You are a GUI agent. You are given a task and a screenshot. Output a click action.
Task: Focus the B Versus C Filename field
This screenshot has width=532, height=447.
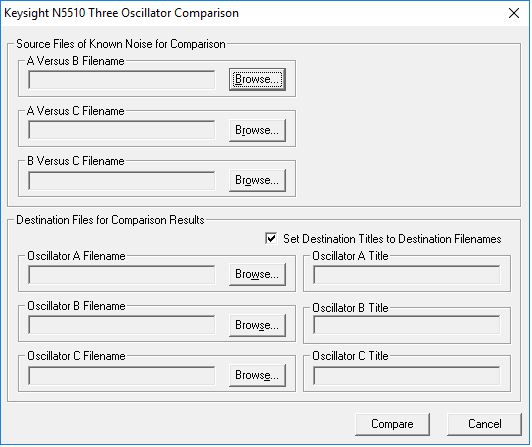[121, 181]
